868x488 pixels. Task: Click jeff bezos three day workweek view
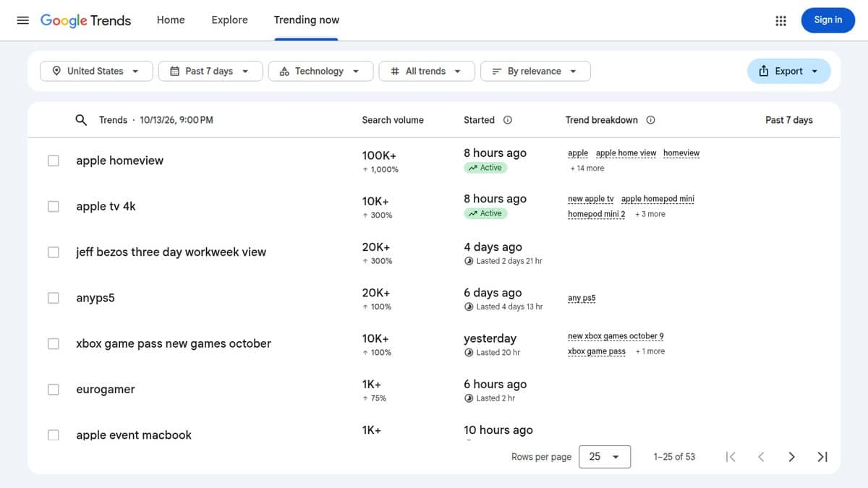pyautogui.click(x=171, y=252)
